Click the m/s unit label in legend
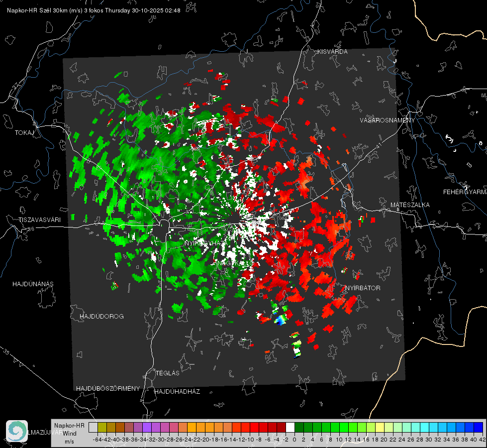This screenshot has height=448, width=487. [x=69, y=442]
